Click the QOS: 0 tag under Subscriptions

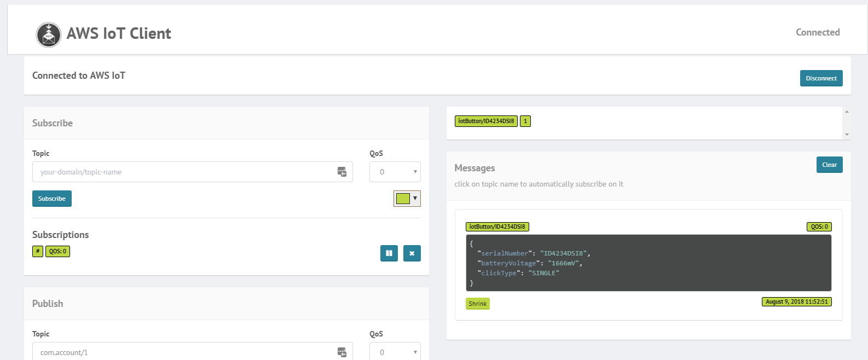coord(57,251)
